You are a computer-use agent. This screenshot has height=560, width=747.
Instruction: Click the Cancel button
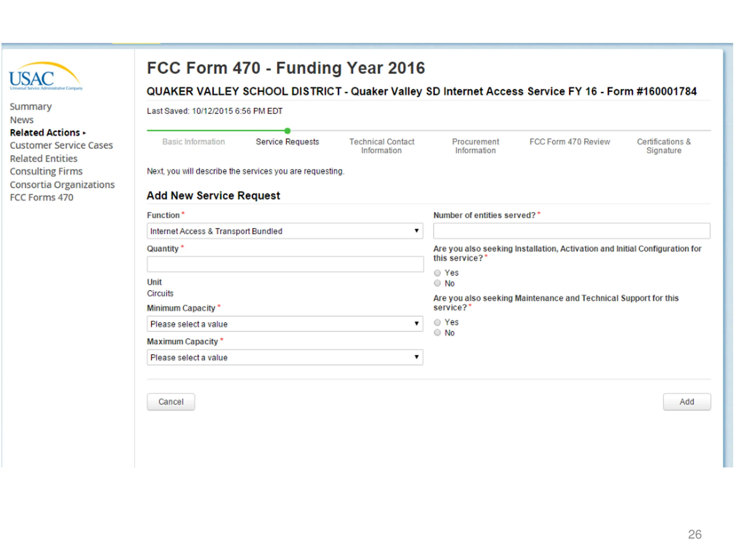pos(171,402)
